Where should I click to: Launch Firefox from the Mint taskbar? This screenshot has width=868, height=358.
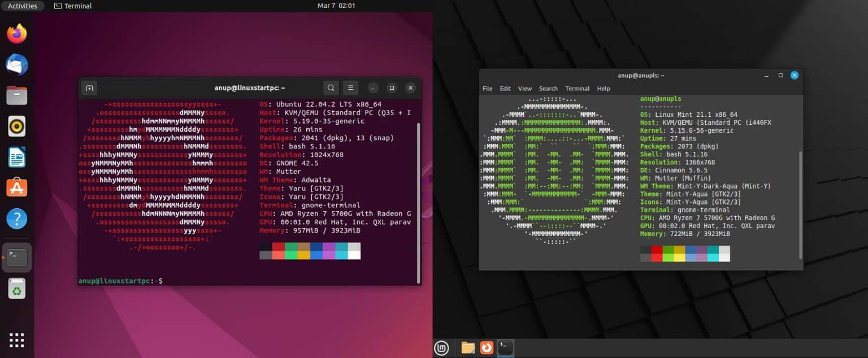click(x=486, y=348)
